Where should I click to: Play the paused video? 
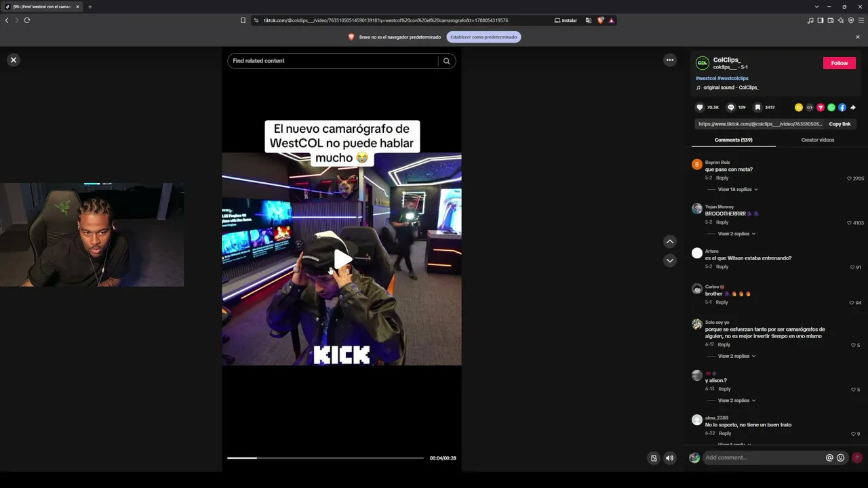(x=342, y=259)
